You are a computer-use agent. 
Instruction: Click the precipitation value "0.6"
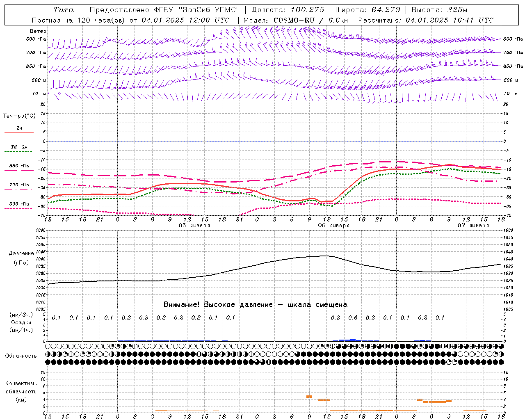pyautogui.click(x=353, y=317)
